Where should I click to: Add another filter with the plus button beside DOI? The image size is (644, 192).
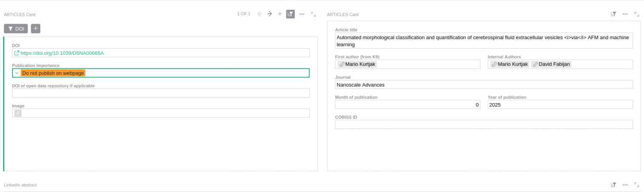click(36, 29)
